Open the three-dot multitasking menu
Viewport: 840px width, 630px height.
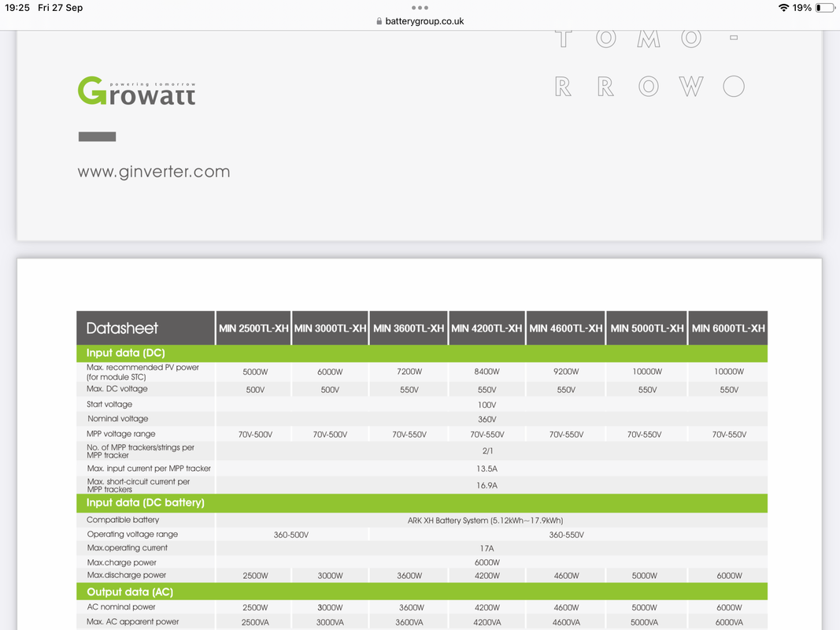[420, 8]
